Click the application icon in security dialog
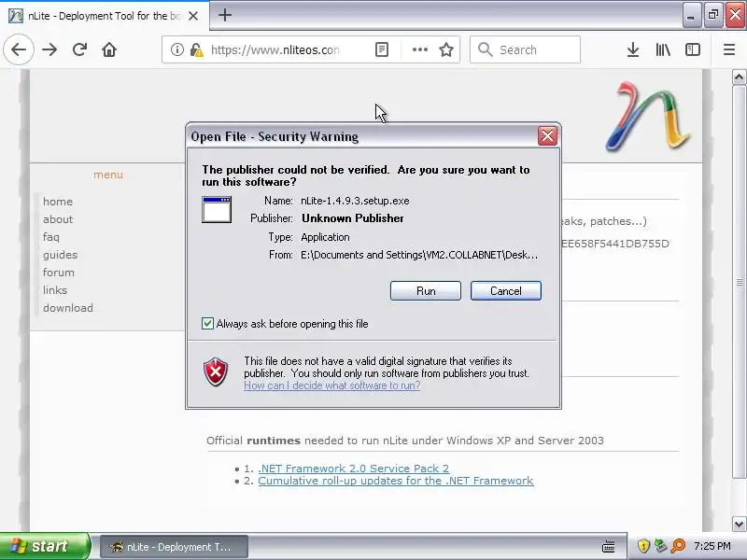Image resolution: width=747 pixels, height=560 pixels. click(x=217, y=209)
